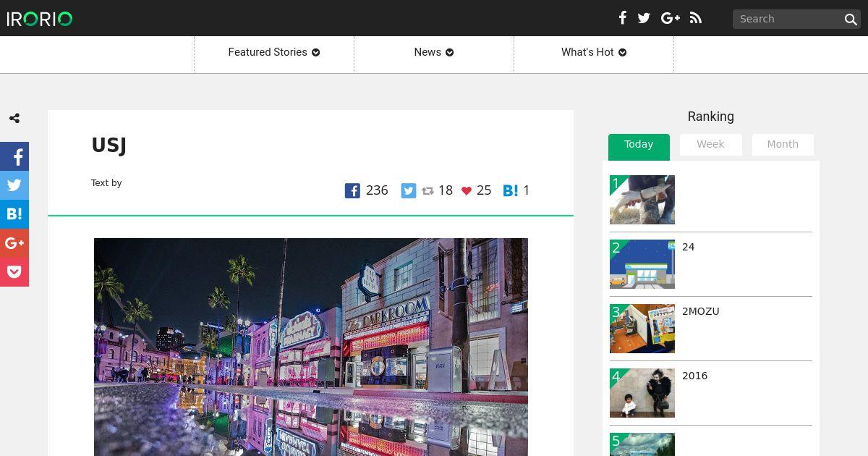Click the share icon above the sidebar buttons

[14, 119]
